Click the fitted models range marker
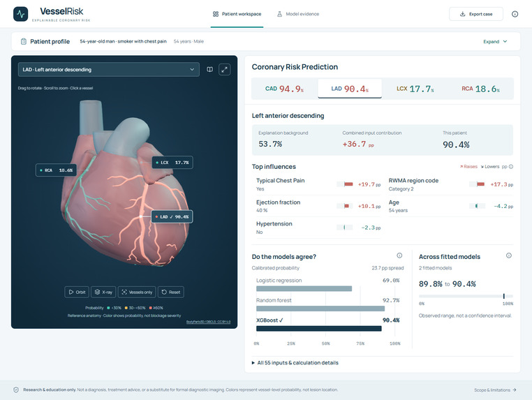This screenshot has width=532, height=400. (504, 296)
